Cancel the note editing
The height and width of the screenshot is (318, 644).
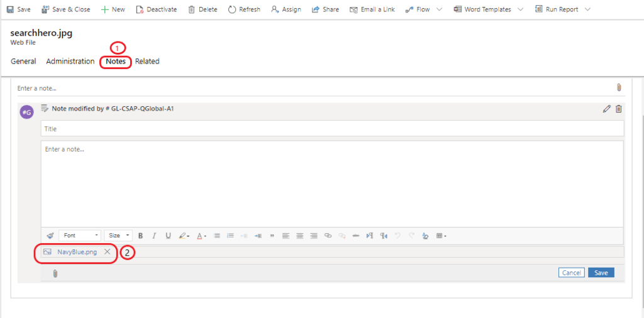pos(571,273)
